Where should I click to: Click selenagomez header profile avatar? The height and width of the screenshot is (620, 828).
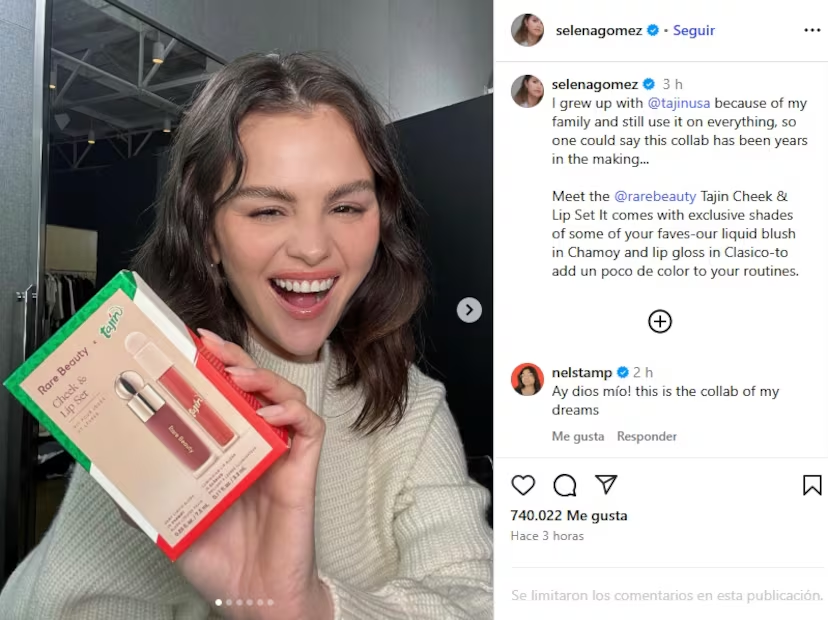click(x=527, y=30)
